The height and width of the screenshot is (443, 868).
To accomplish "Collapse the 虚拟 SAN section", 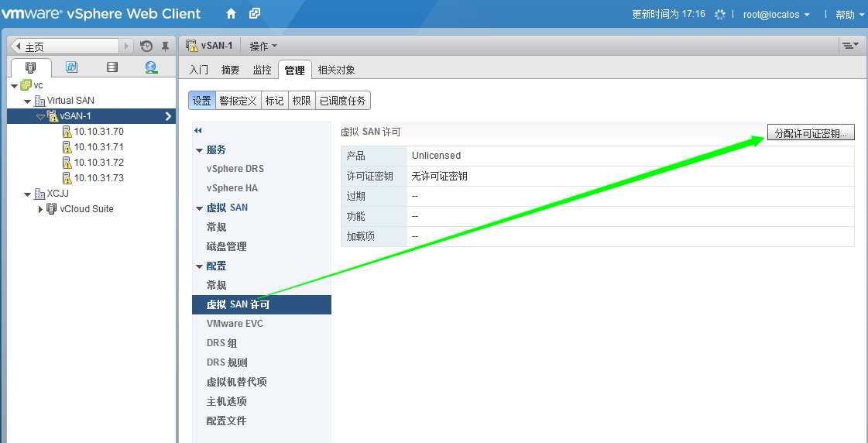I will coord(199,208).
